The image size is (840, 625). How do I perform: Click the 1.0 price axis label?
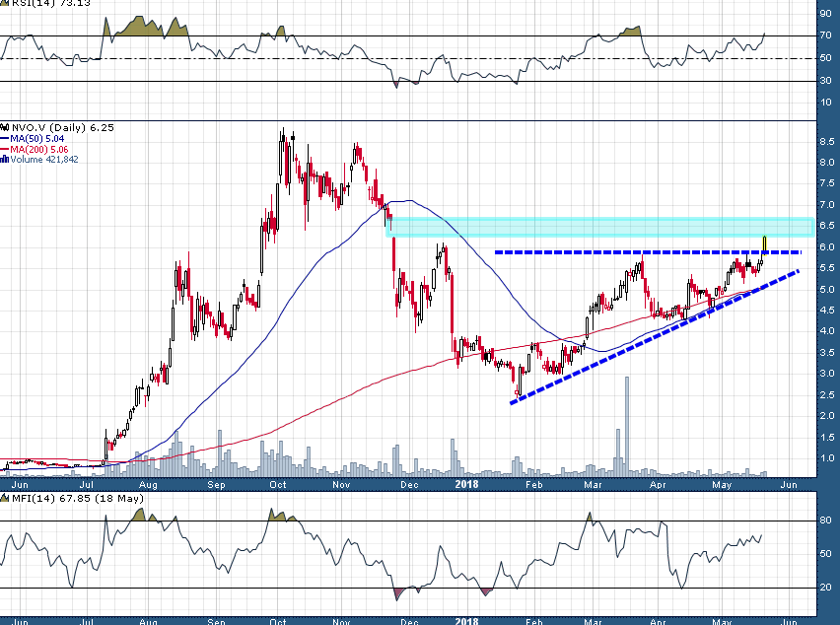827,458
